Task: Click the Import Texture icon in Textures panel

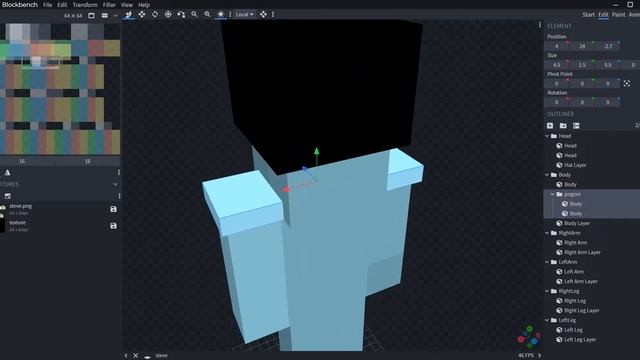Action: click(7, 196)
